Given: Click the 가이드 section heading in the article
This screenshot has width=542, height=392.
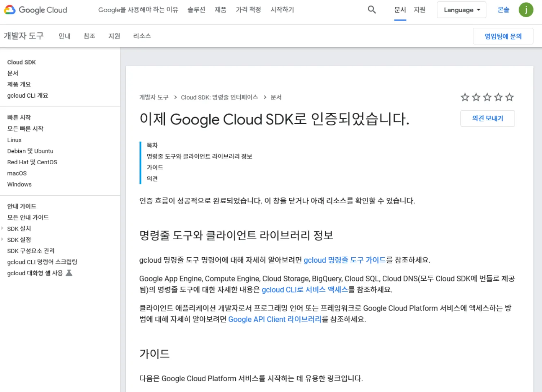Looking at the screenshot, I should [x=155, y=353].
